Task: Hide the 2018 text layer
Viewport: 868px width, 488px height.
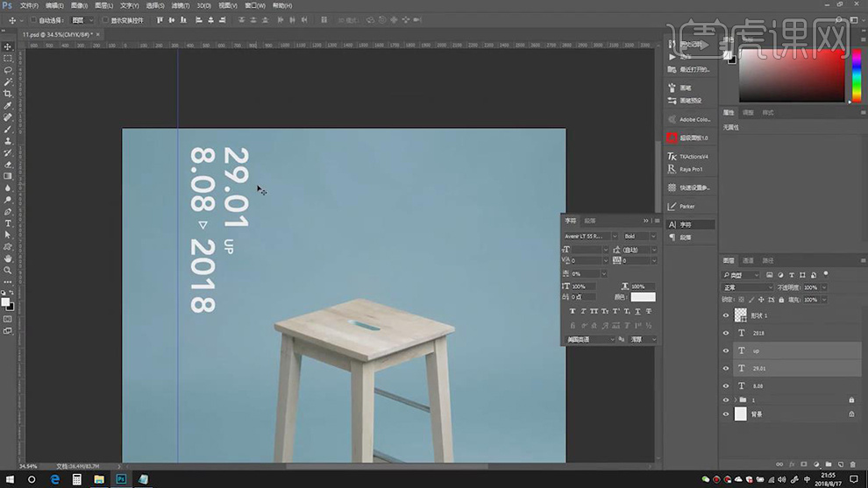Action: click(x=726, y=333)
